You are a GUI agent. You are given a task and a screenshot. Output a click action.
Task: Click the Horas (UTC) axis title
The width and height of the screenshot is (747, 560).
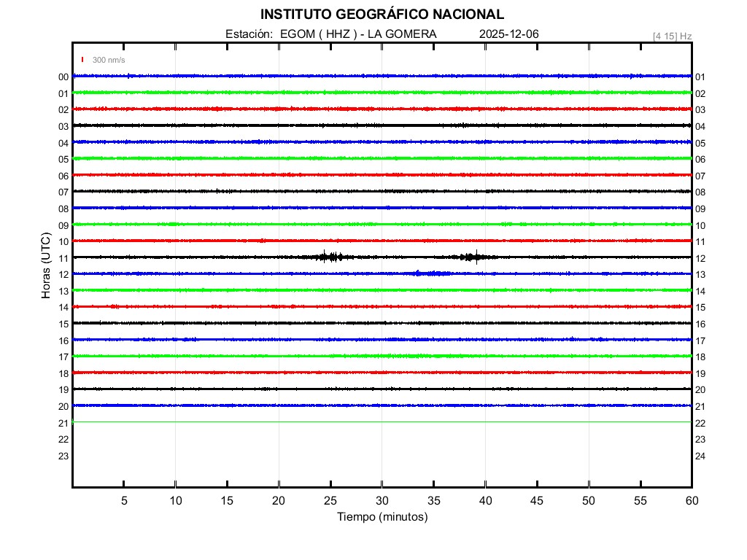tap(46, 266)
